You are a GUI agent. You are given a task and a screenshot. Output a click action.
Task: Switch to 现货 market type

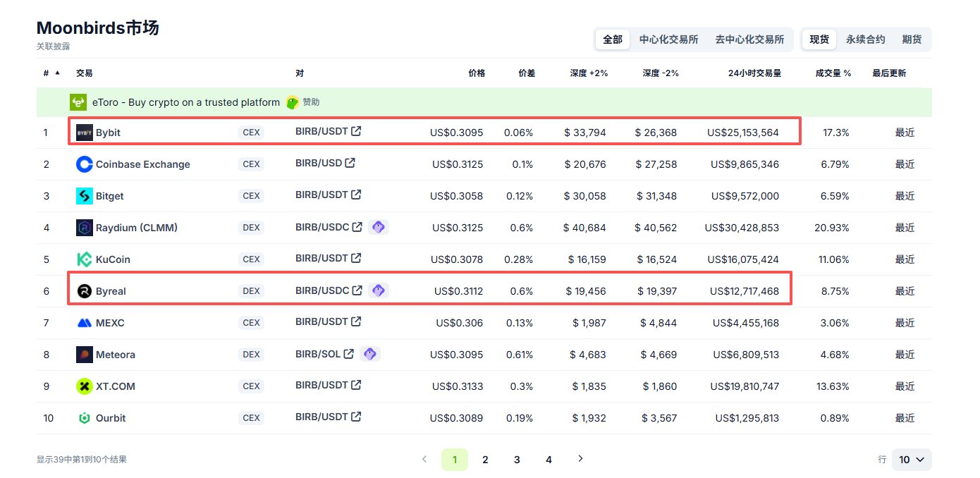click(x=819, y=39)
